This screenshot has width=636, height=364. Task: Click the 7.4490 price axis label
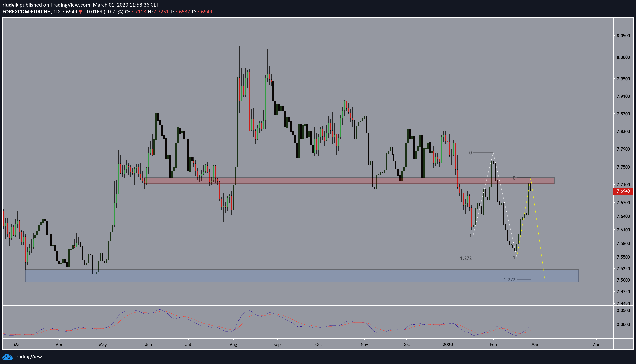pyautogui.click(x=623, y=304)
